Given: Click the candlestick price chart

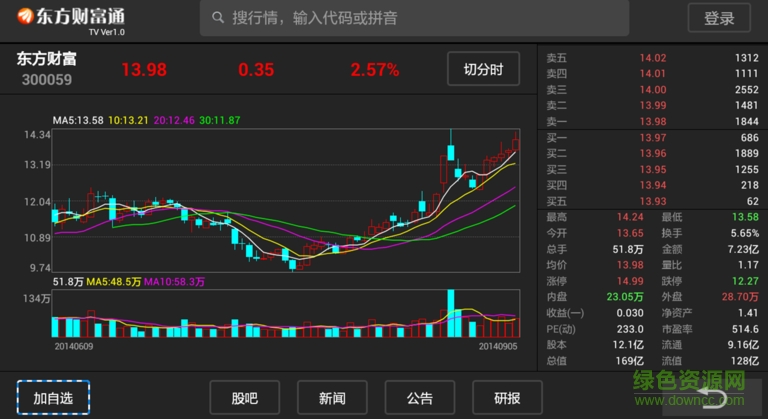Looking at the screenshot, I should [286, 200].
